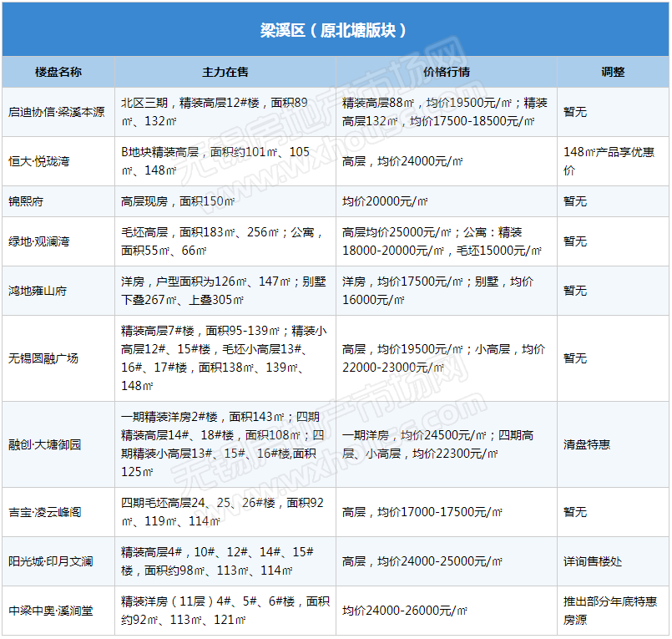Screen dimensions: 672x639
Task: Select the 阳光城·印月文澜 project name cell
Action: click(x=50, y=561)
